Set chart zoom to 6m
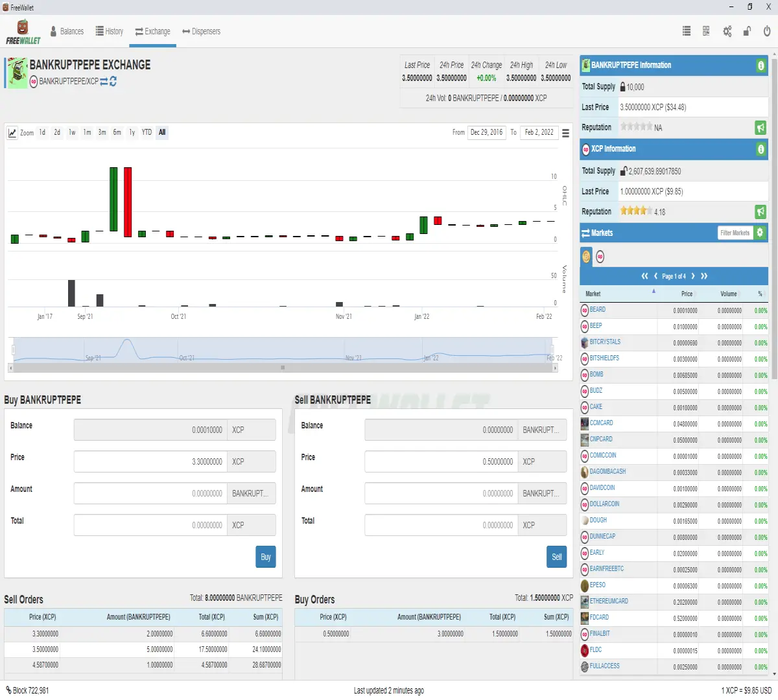 click(x=117, y=132)
